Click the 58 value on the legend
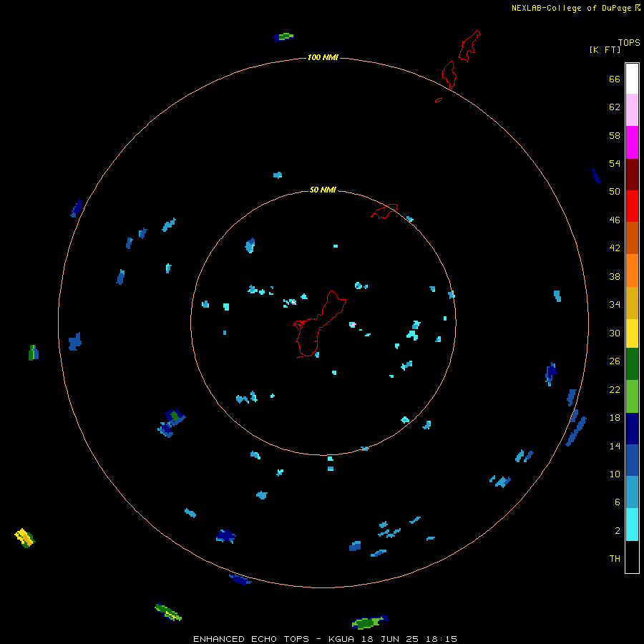 click(615, 135)
